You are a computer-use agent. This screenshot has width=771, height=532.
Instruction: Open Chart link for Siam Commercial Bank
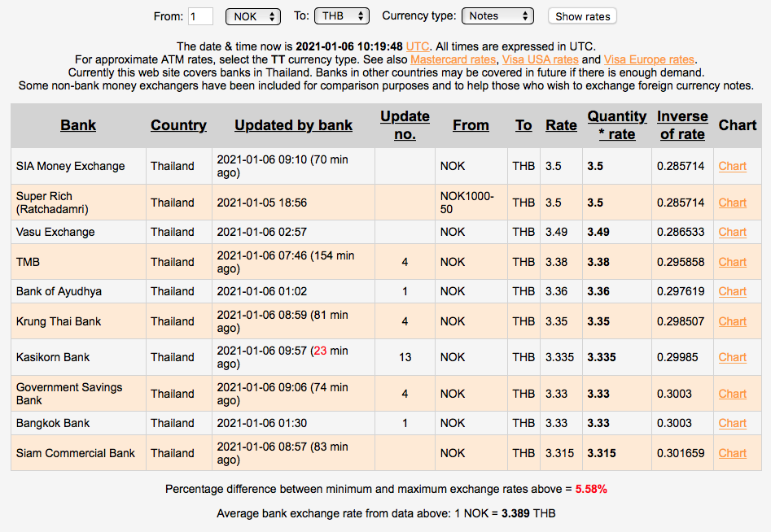tap(732, 453)
